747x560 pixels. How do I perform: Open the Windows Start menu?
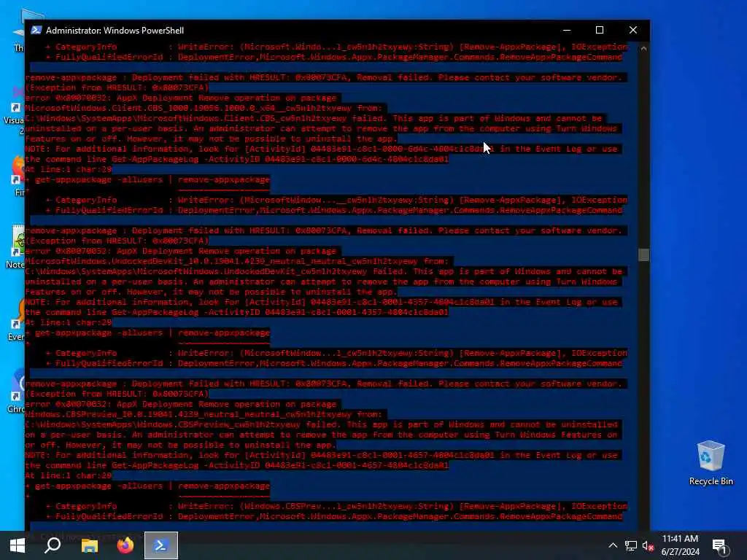click(x=18, y=545)
